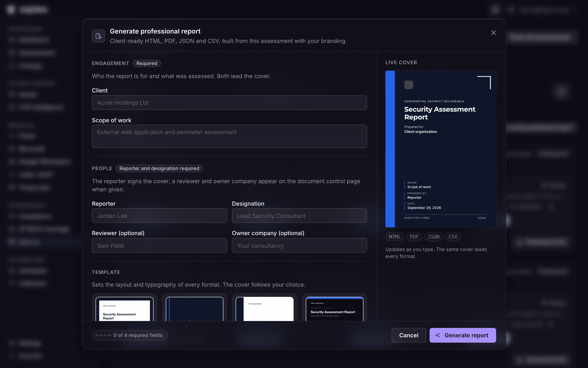
Task: Click the Scope of work value on cover
Action: [x=419, y=187]
